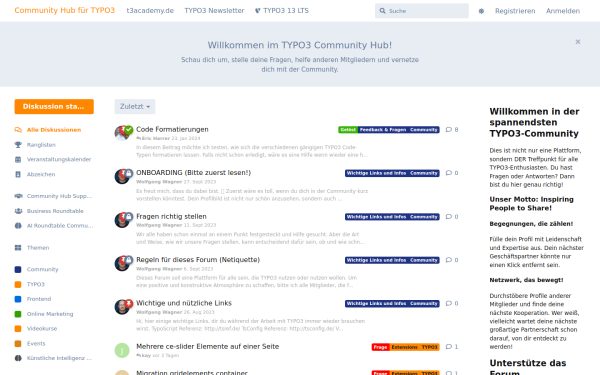600x375 pixels.
Task: Click Wichtige Links und Infos tag on ONBOARDING
Action: (377, 173)
